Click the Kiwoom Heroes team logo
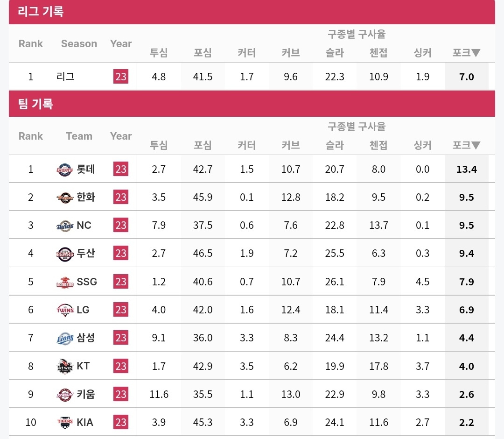The width and height of the screenshot is (504, 439). (65, 394)
